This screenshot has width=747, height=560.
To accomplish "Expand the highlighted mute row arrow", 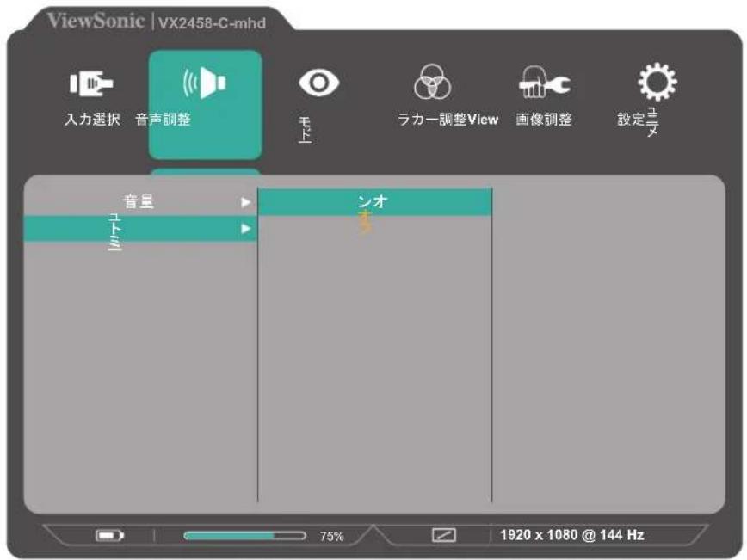I will coord(245,229).
